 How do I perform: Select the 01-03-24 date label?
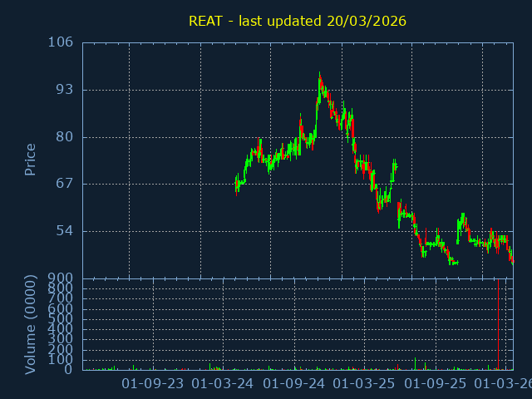(x=223, y=384)
